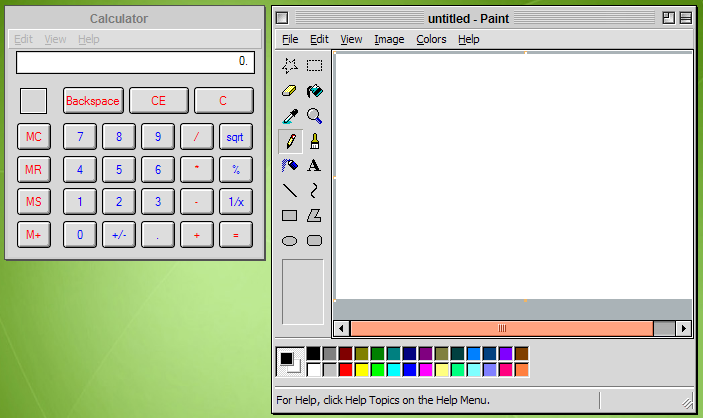The width and height of the screenshot is (703, 418).
Task: Click digit 5 on Calculator
Action: [119, 170]
